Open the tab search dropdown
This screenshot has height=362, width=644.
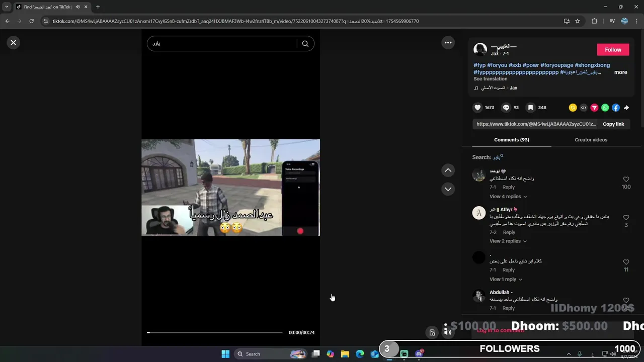[7, 7]
